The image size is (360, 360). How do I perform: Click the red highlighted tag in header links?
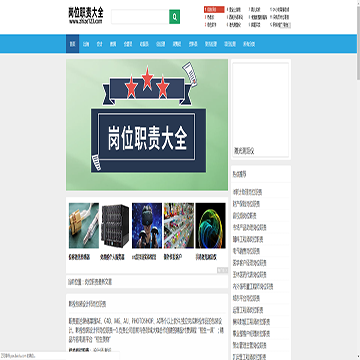tap(214, 10)
